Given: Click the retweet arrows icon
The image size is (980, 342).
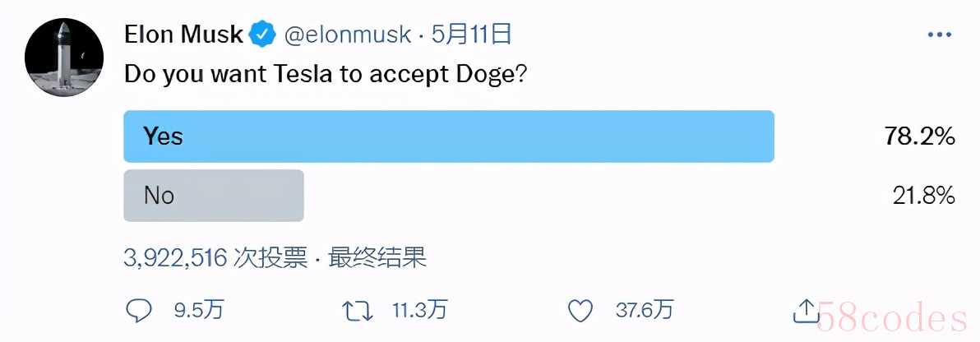Looking at the screenshot, I should (x=358, y=310).
